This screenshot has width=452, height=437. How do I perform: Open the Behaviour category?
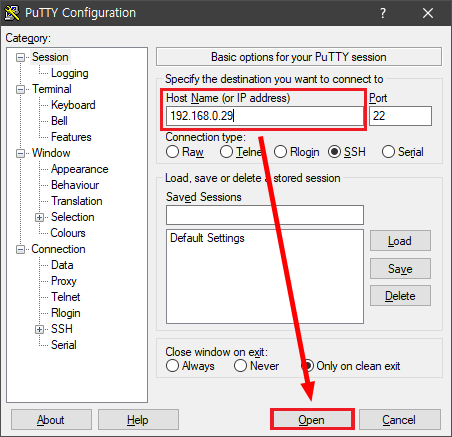click(75, 185)
